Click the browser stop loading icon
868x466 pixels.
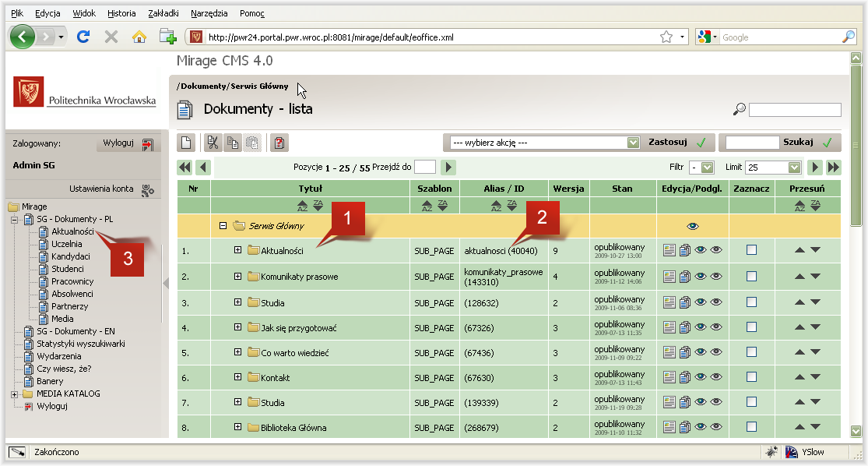click(111, 37)
